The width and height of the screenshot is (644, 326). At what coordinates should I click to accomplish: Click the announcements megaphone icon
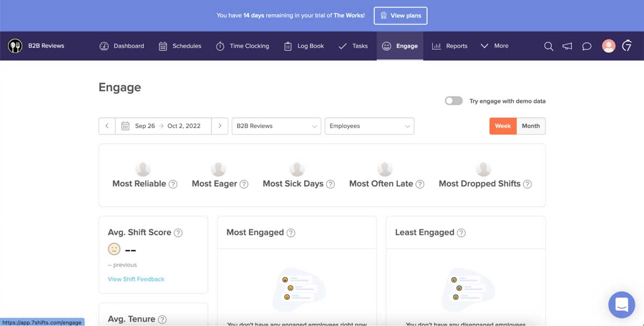[567, 46]
